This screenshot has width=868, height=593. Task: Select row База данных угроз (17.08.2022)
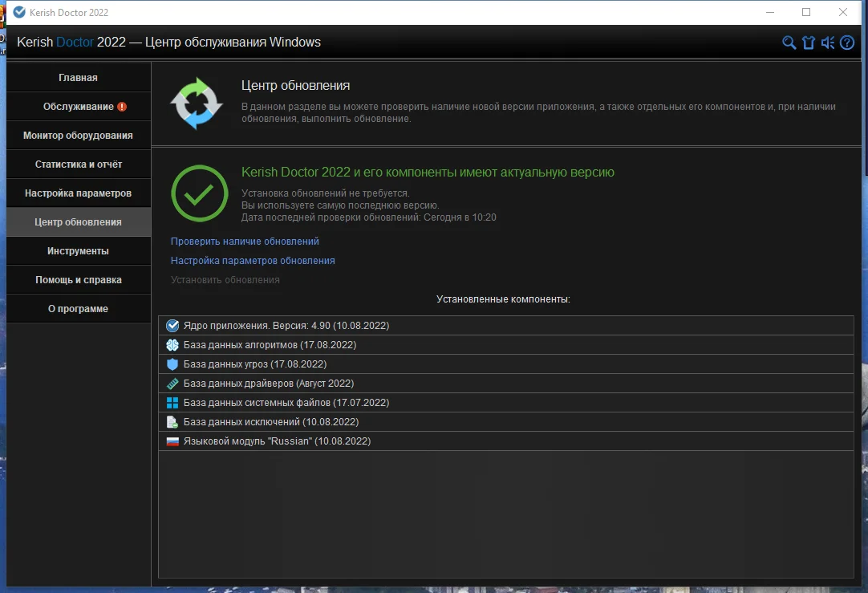506,364
